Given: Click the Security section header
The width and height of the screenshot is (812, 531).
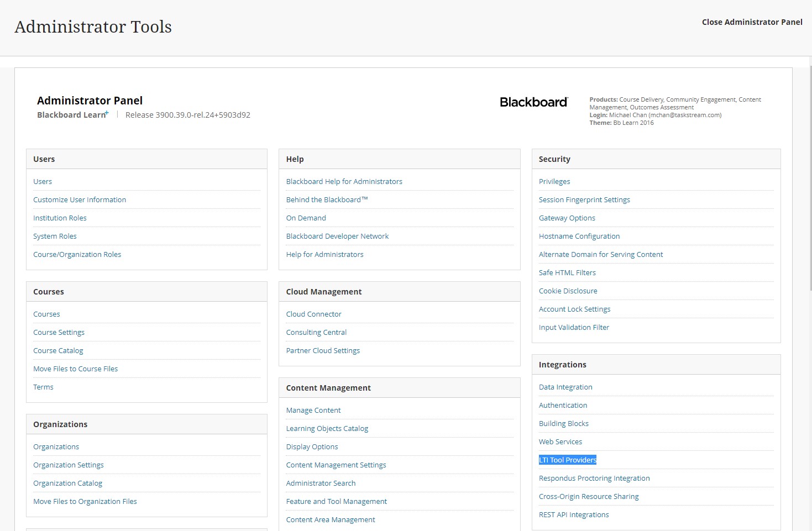Looking at the screenshot, I should pyautogui.click(x=656, y=159).
